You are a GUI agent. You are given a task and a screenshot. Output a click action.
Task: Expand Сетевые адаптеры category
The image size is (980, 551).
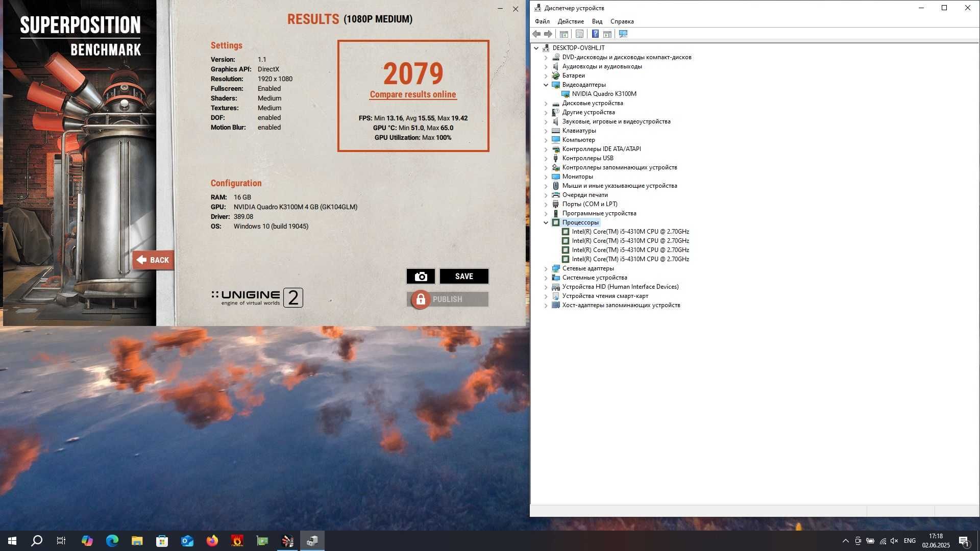[546, 268]
